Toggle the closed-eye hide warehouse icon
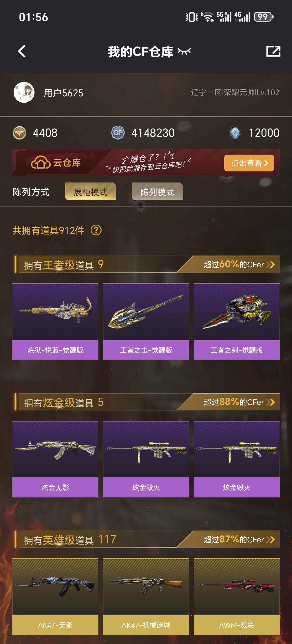 pyautogui.click(x=184, y=51)
